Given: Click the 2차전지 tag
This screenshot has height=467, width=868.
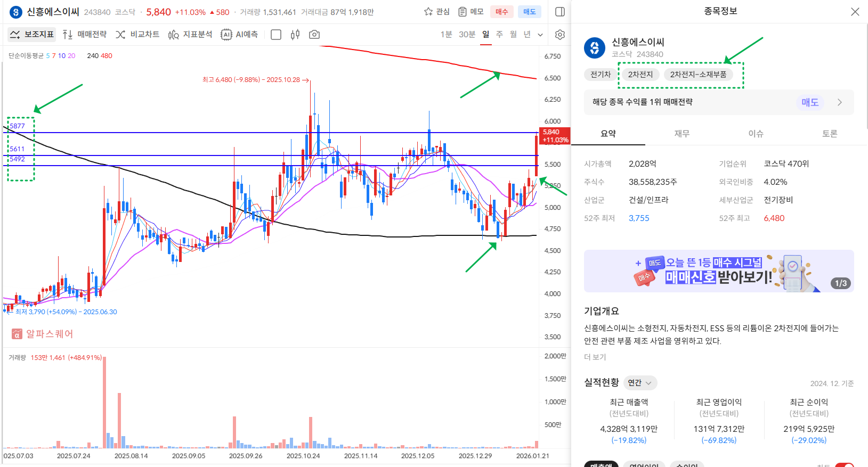Looking at the screenshot, I should 640,75.
